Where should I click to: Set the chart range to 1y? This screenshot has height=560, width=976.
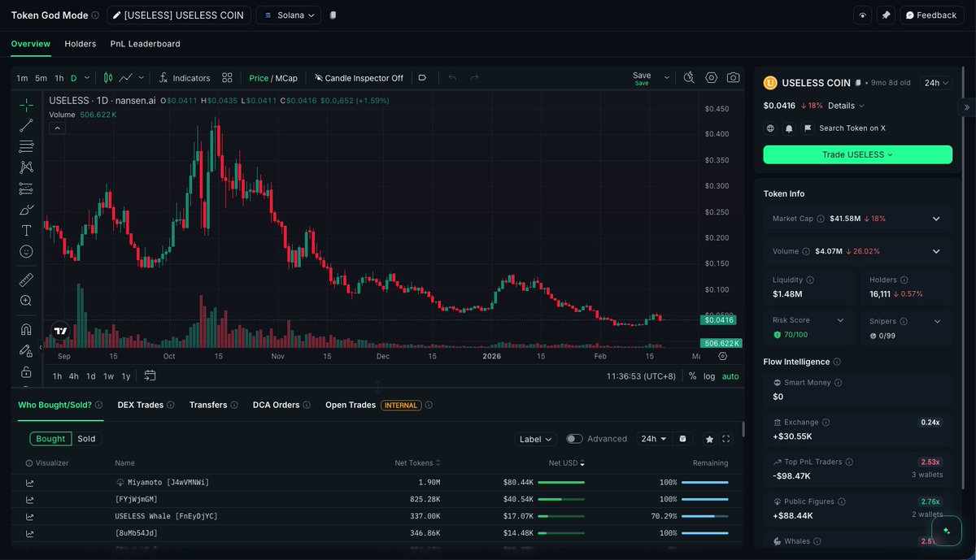(x=126, y=376)
